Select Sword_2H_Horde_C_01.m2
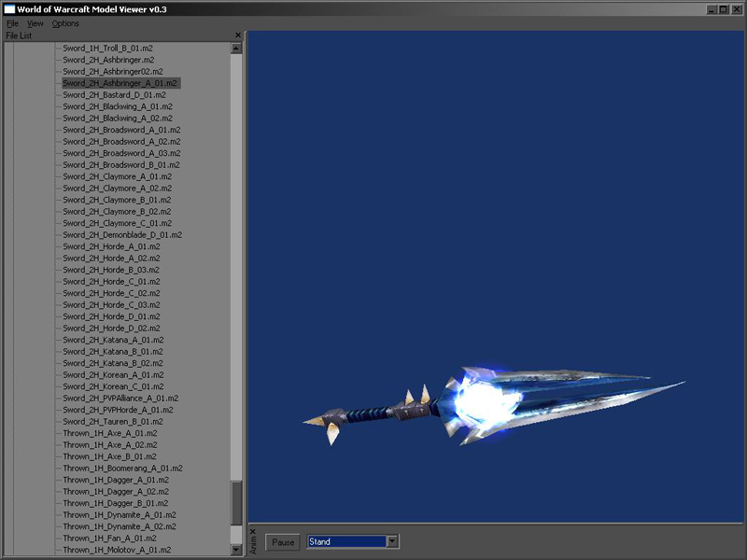 [x=111, y=282]
